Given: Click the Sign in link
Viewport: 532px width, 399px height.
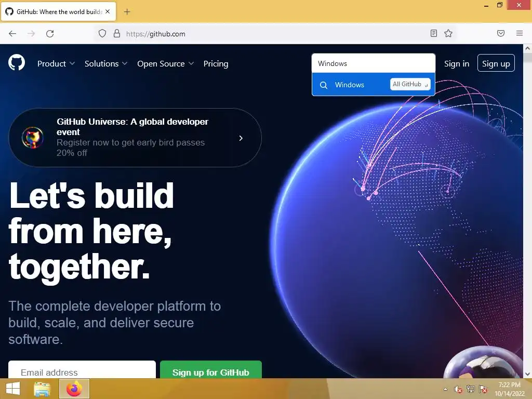Looking at the screenshot, I should [x=457, y=63].
